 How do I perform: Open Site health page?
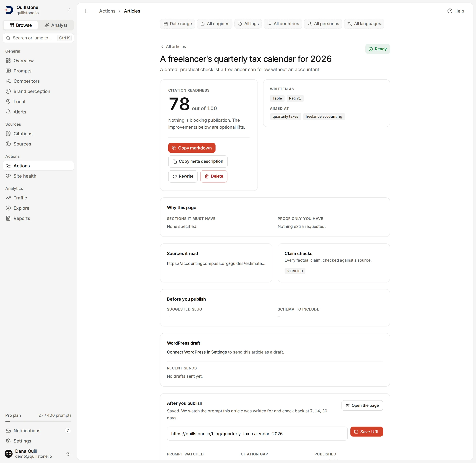coord(38,176)
